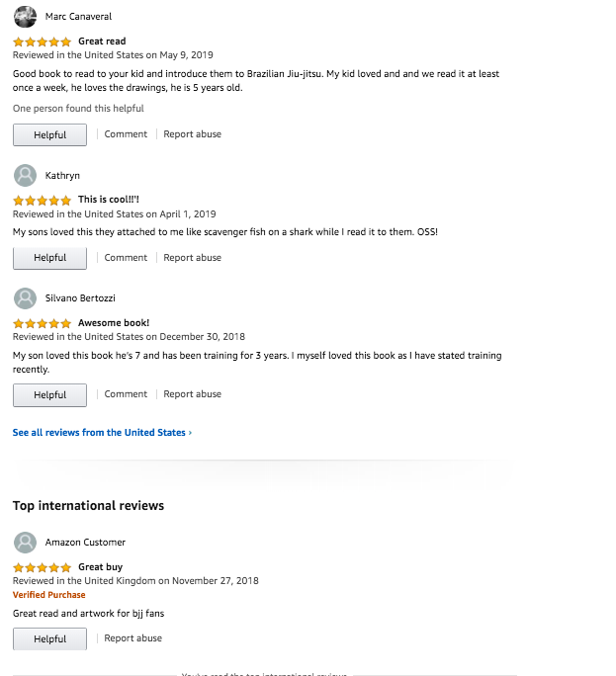
Task: Mark Kathryn's review as Helpful
Action: pos(49,258)
